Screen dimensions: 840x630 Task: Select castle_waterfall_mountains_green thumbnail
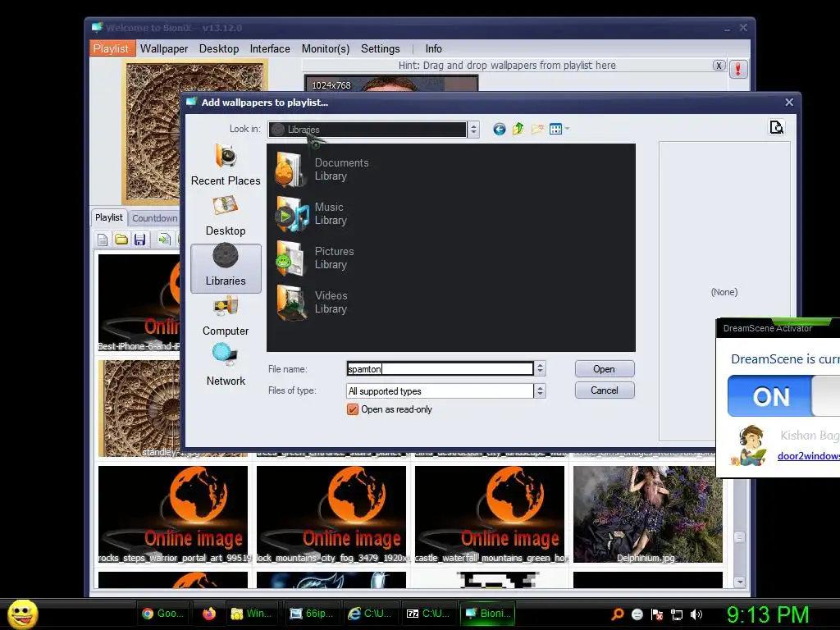pyautogui.click(x=490, y=514)
